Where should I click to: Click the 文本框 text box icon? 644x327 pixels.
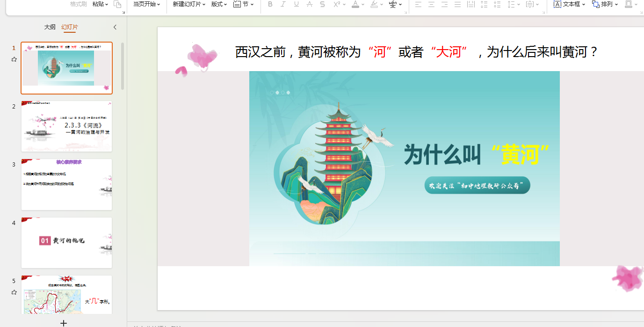557,4
